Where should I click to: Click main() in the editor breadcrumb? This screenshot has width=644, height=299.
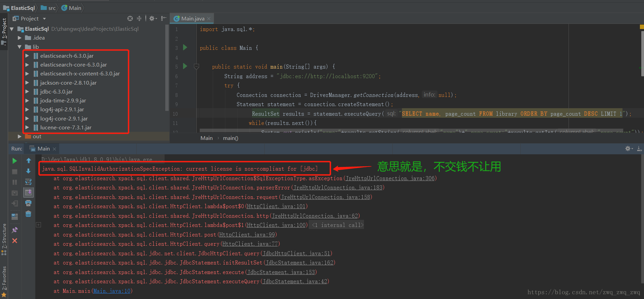tap(230, 138)
